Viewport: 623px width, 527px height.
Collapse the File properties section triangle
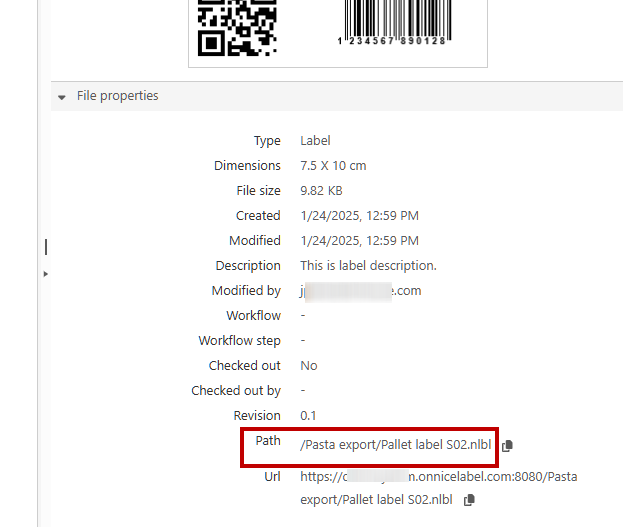tap(62, 97)
